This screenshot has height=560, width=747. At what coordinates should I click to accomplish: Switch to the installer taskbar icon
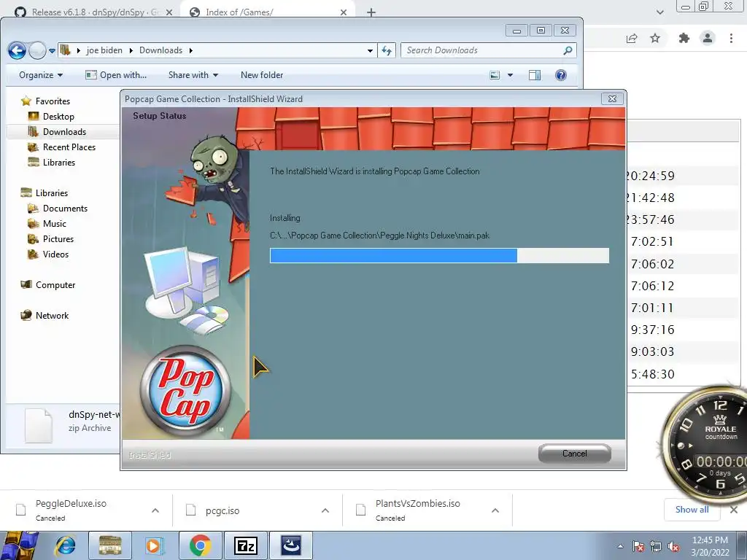tap(291, 545)
